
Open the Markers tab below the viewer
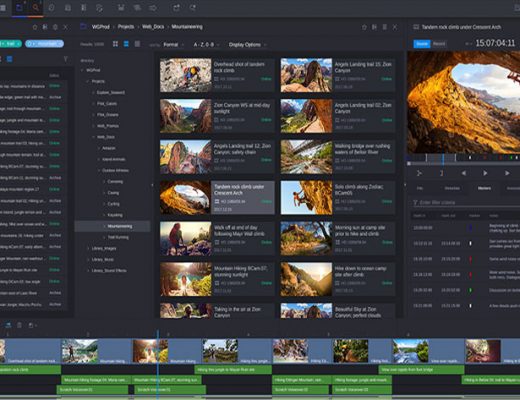(484, 188)
